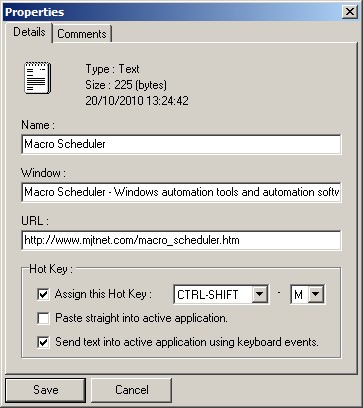This screenshot has height=408, width=363.
Task: Enable Paste straight into active application
Action: pos(43,318)
